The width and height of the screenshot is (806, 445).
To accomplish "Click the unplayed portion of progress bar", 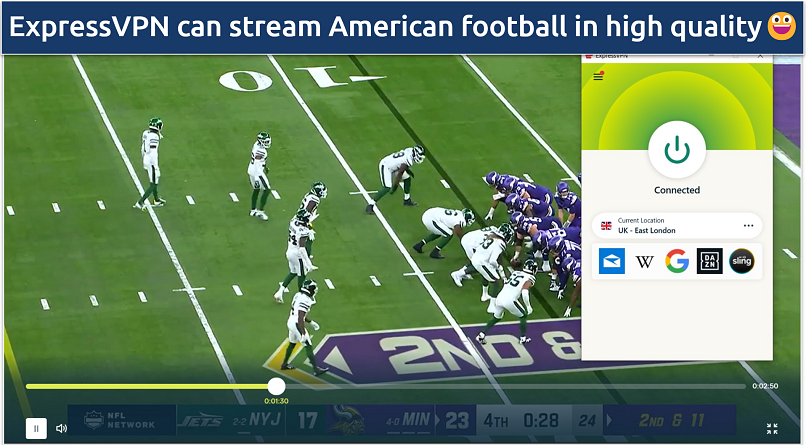I will pos(516,386).
